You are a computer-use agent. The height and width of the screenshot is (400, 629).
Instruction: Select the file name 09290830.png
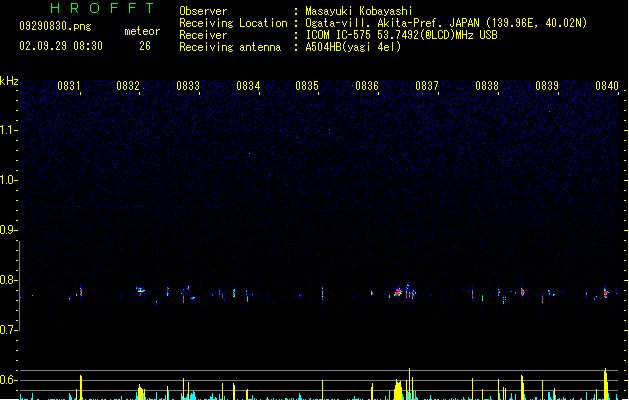click(55, 26)
